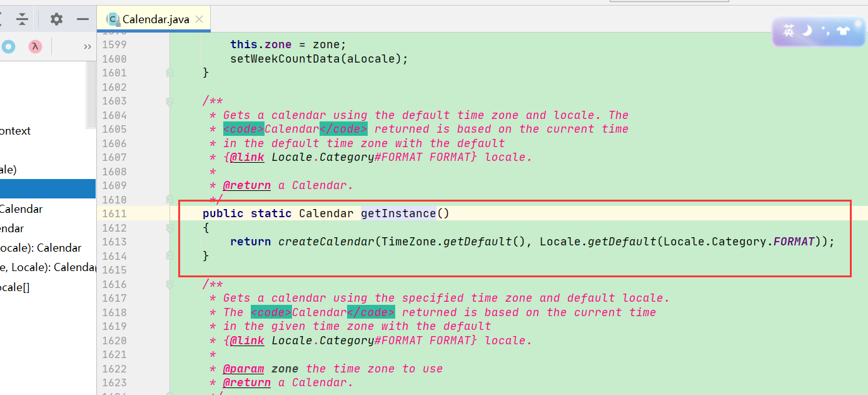Show more Structure toolbar actions chevrons
This screenshot has width=868, height=395.
[x=87, y=47]
